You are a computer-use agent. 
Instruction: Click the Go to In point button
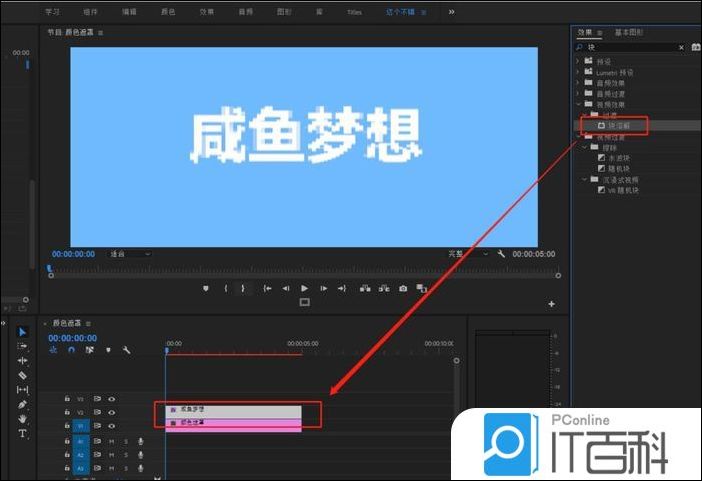click(267, 288)
